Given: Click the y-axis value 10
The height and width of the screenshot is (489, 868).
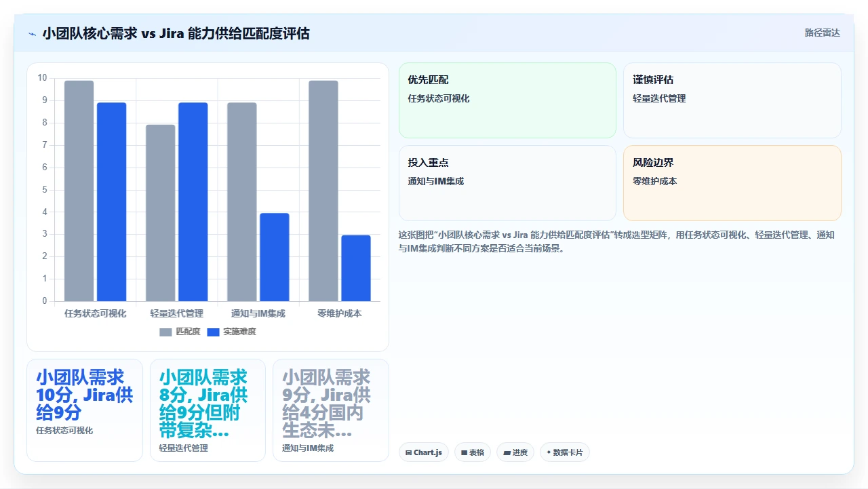Looking at the screenshot, I should (43, 78).
